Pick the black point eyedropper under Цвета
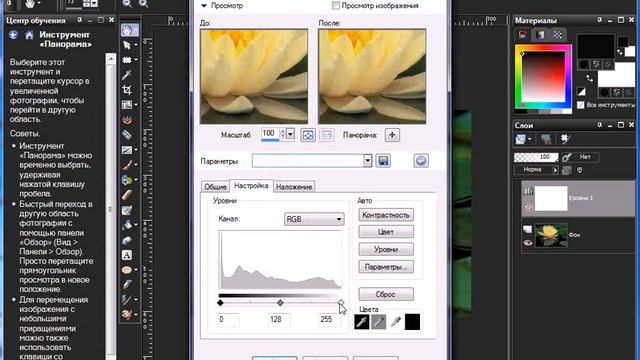The height and width of the screenshot is (360, 640). click(x=362, y=322)
